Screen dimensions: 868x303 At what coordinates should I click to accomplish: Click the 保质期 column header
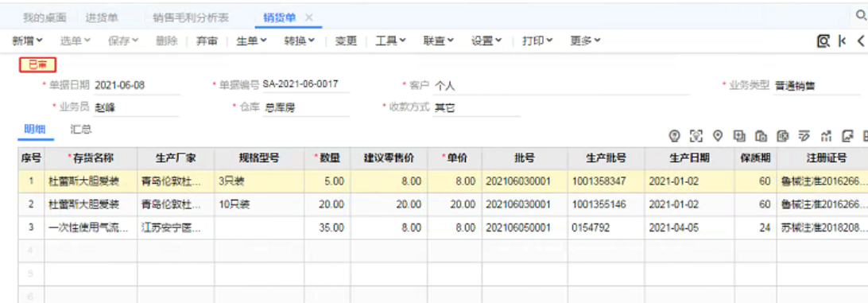(x=756, y=158)
